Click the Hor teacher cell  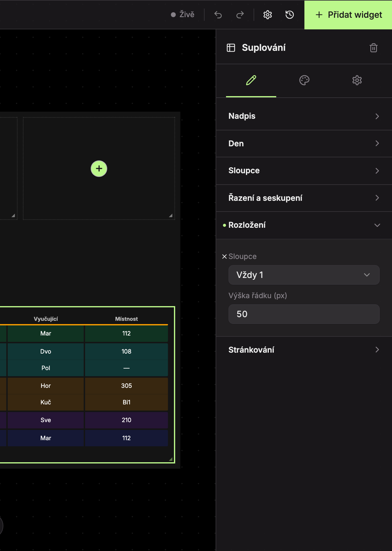(46, 386)
